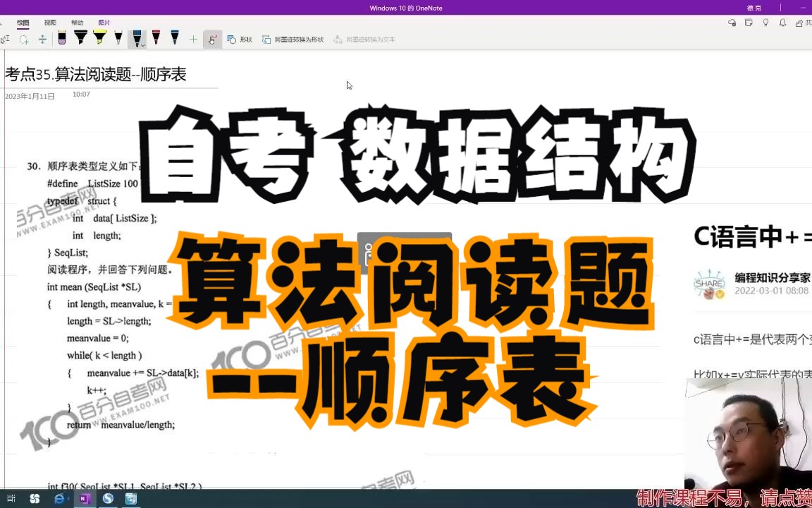This screenshot has height=508, width=812.
Task: Select the Eraser tool in the Draw toolbar
Action: 62,39
